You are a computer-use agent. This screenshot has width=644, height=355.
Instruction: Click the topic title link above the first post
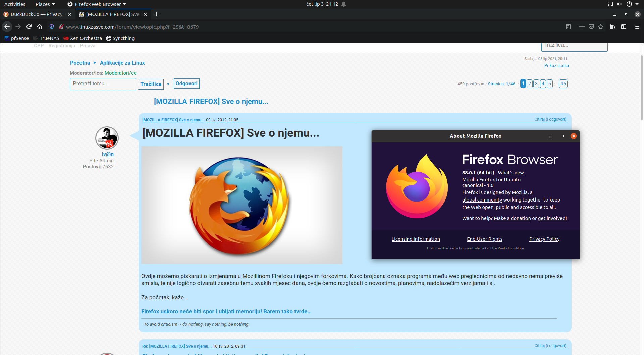[211, 102]
